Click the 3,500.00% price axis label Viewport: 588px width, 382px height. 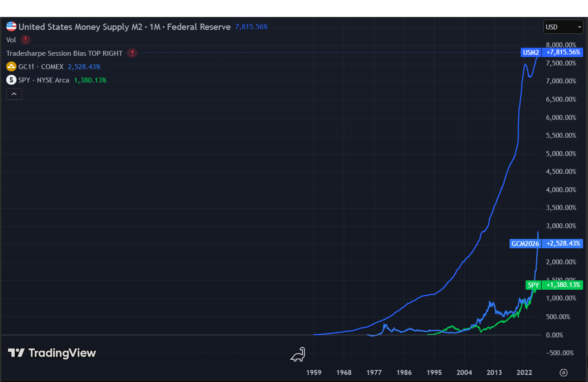(561, 208)
